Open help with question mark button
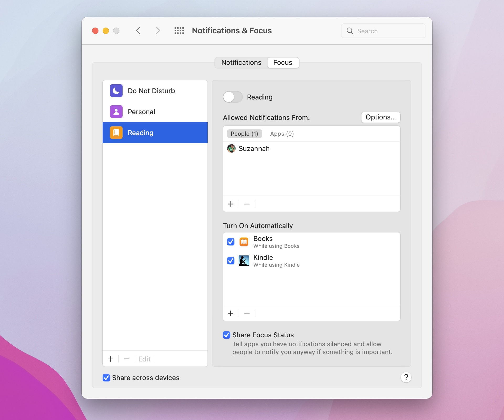This screenshot has height=420, width=504. [406, 377]
